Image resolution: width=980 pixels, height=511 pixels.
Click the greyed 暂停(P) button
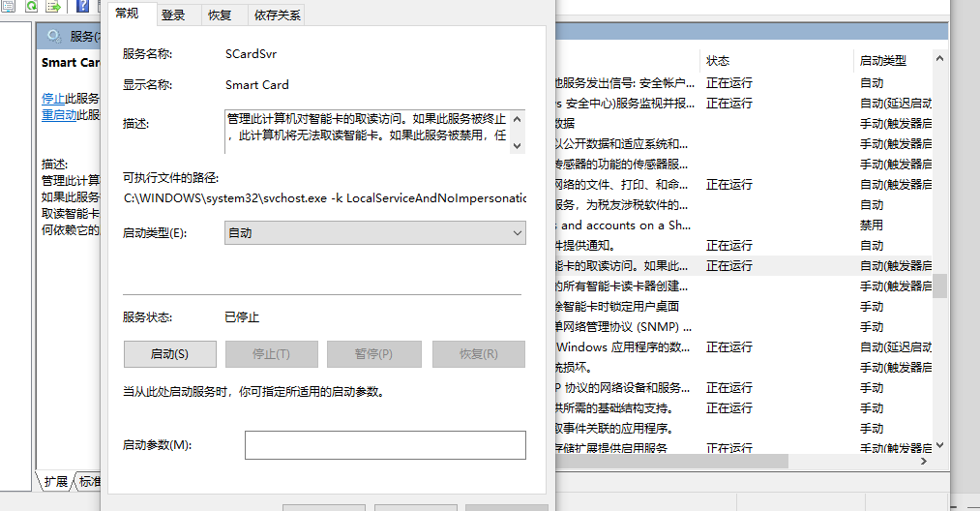tap(373, 354)
